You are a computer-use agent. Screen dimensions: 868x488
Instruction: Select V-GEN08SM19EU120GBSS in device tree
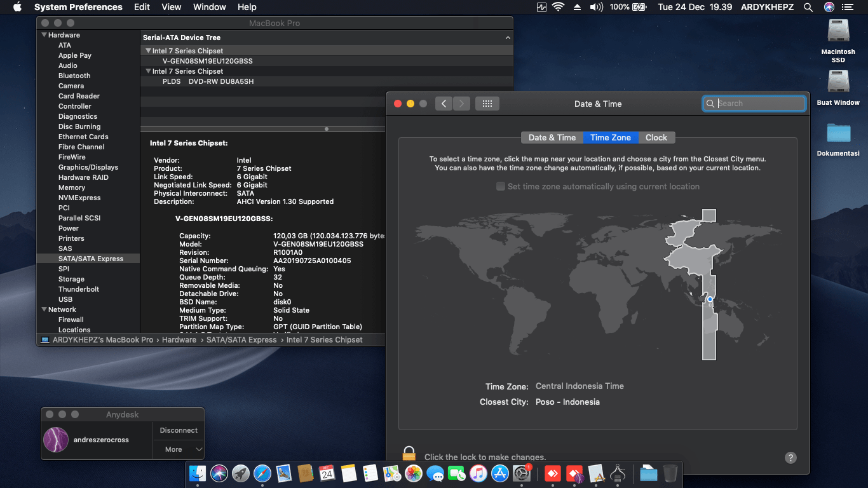click(326, 61)
